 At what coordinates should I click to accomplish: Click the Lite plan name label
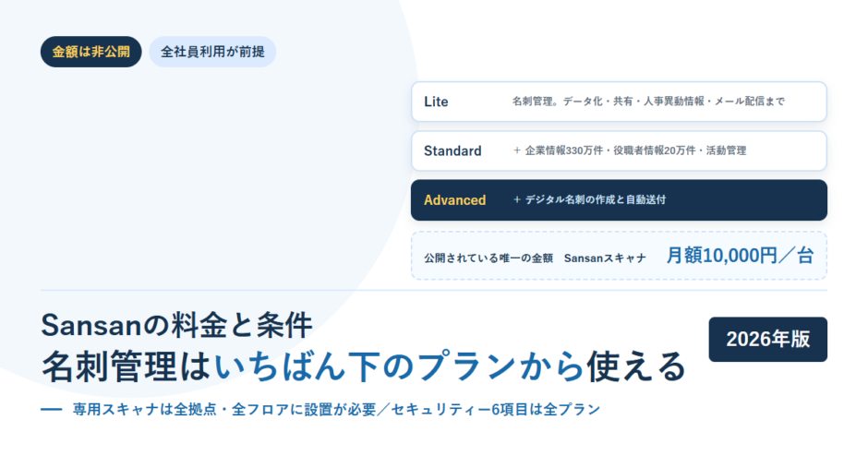(436, 102)
